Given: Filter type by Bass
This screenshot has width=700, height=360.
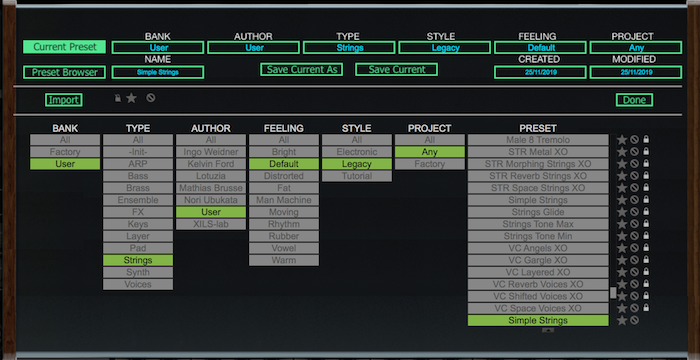Looking at the screenshot, I should tap(138, 176).
